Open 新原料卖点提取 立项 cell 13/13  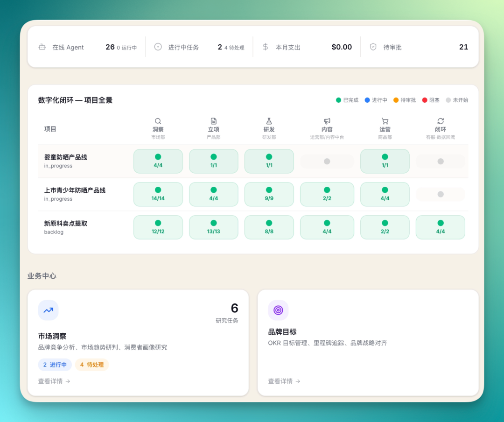[x=213, y=227]
